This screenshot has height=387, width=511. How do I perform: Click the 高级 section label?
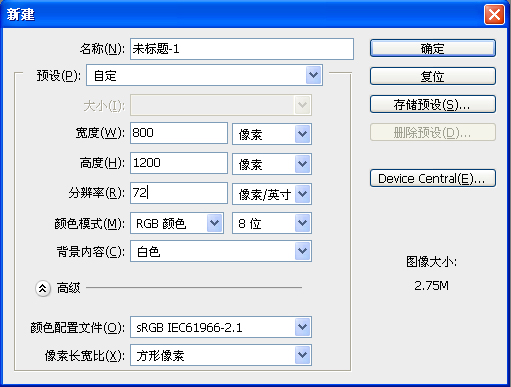[x=68, y=288]
